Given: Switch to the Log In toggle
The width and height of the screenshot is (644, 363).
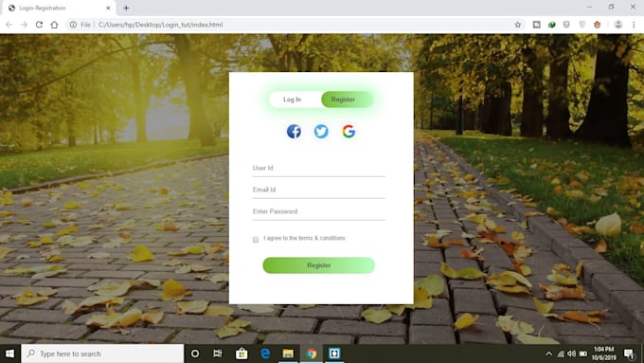Looking at the screenshot, I should [293, 100].
